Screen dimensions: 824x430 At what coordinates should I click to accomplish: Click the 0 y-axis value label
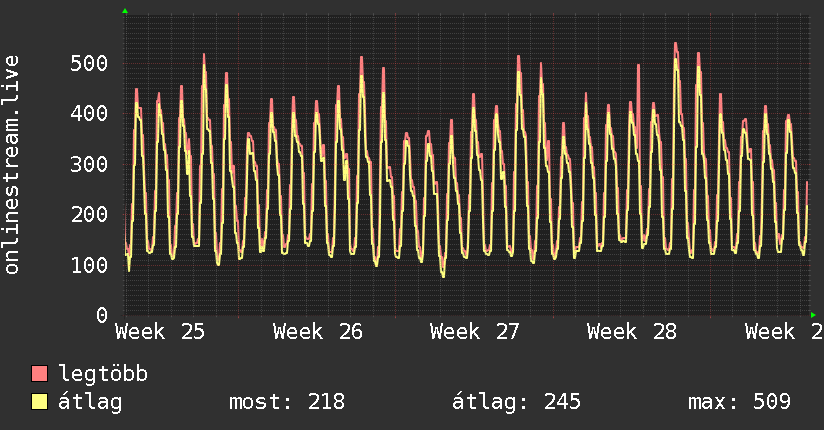(102, 315)
